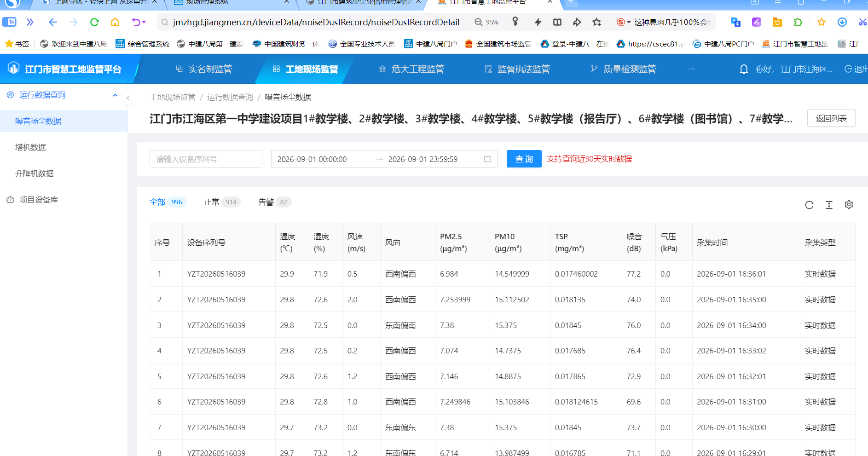Collapse the 运行数据查询 menu group
Screen dimensions: 868x456
(115, 95)
